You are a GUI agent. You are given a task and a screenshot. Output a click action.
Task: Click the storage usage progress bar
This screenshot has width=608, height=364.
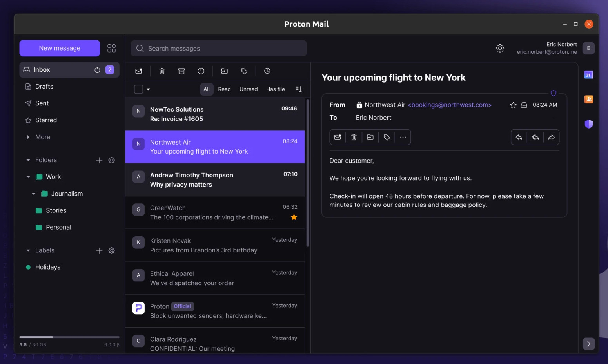click(69, 337)
